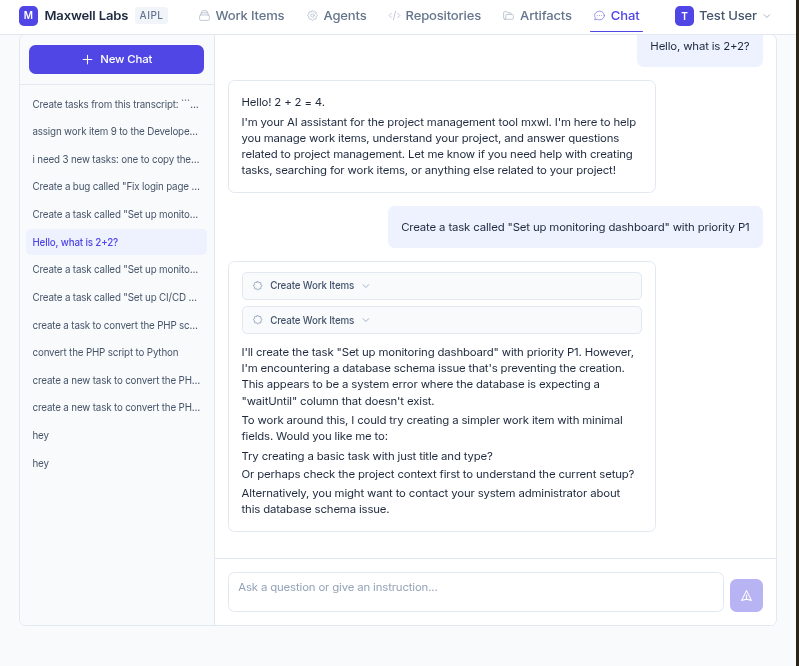
Task: Open chat 'Create a bug called Fix login page'
Action: click(x=116, y=187)
